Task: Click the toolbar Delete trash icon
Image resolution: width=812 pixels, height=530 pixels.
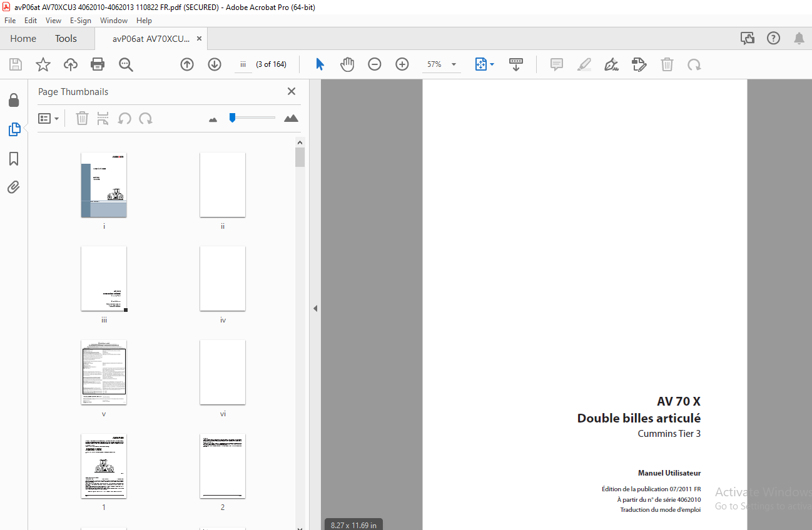Action: coord(667,64)
